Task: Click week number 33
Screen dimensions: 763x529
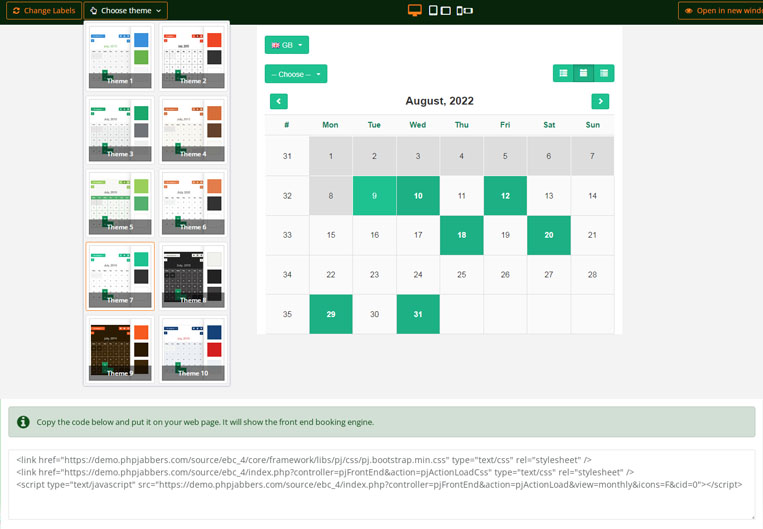Action: click(x=287, y=235)
